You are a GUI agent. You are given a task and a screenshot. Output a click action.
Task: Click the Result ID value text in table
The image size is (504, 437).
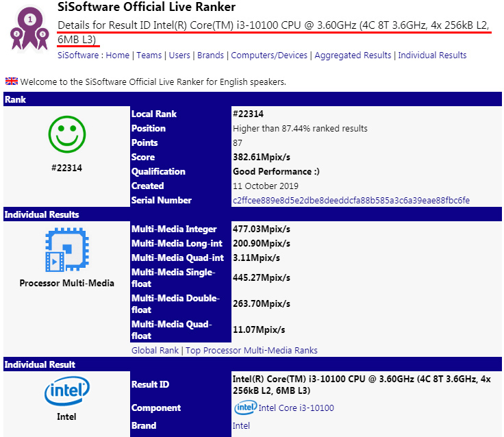point(362,384)
